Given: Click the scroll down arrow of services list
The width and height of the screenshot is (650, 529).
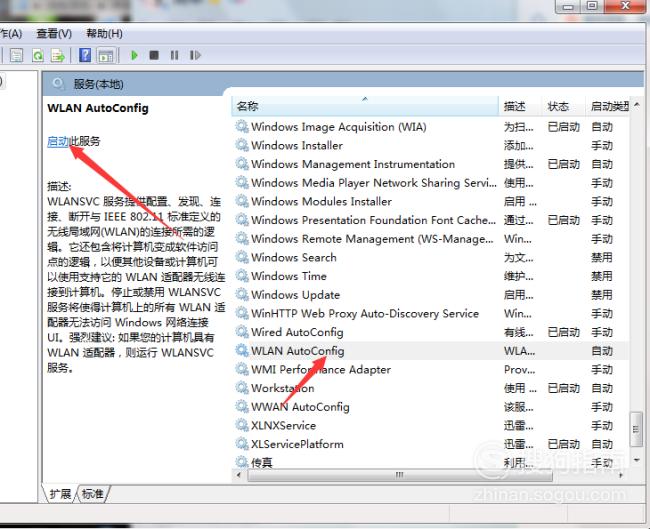Looking at the screenshot, I should pos(636,459).
